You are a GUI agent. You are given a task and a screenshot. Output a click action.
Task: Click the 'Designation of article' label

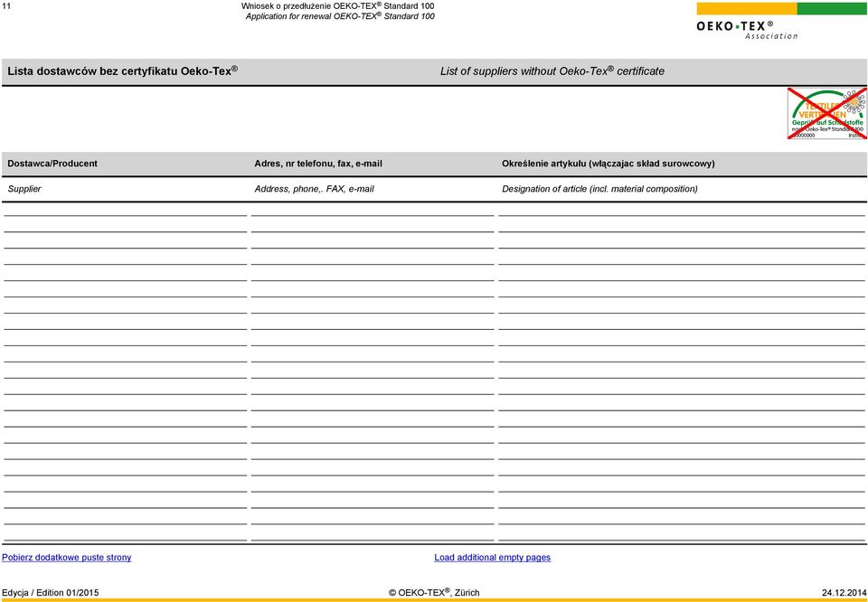point(599,189)
